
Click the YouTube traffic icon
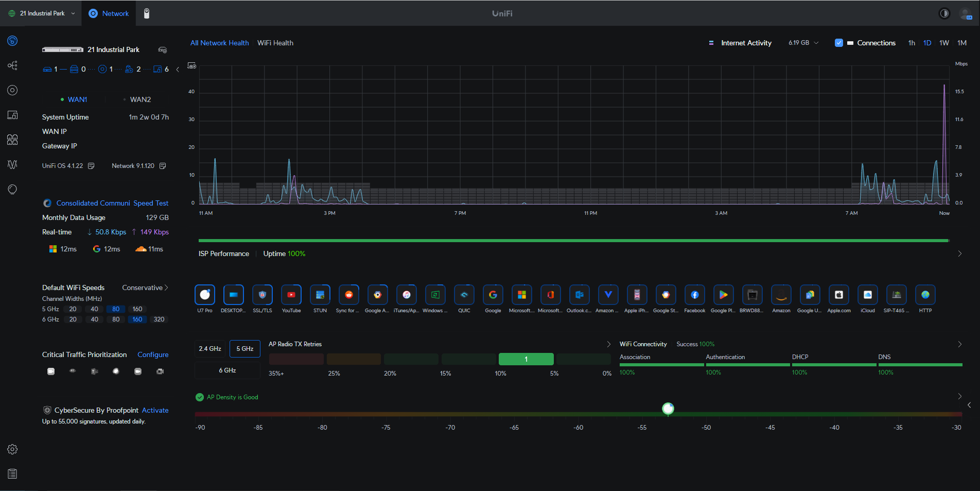click(291, 295)
